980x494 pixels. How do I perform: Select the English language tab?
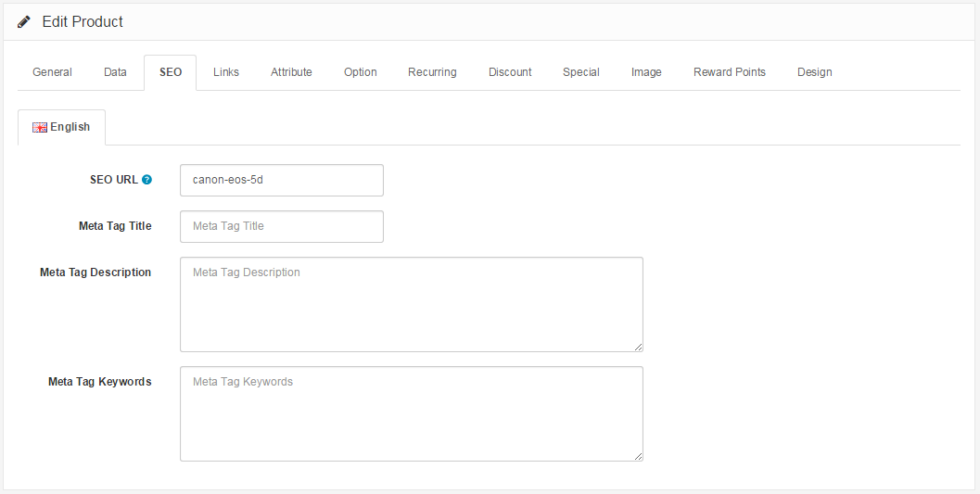[61, 127]
